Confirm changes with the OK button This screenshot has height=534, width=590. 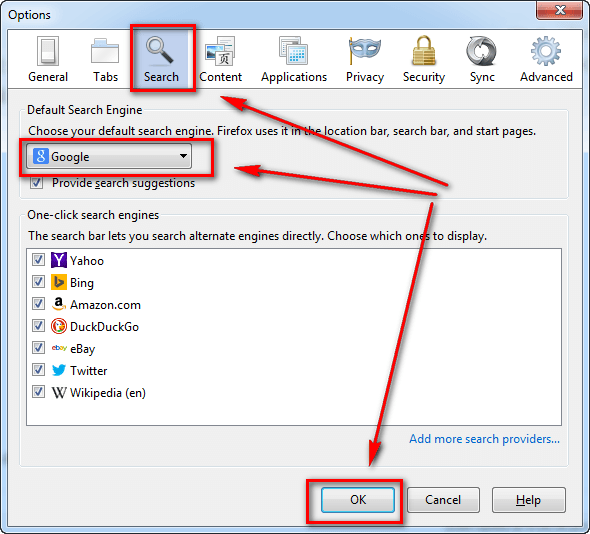click(x=358, y=500)
